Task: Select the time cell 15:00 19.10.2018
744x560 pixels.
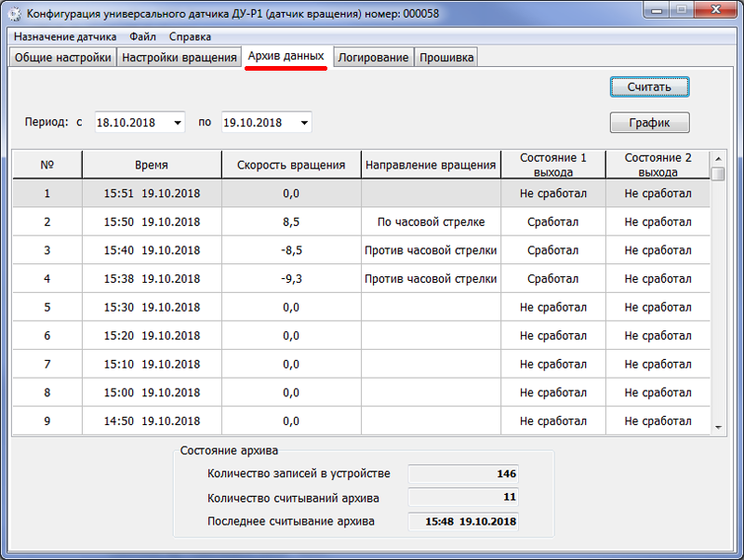Action: [152, 393]
